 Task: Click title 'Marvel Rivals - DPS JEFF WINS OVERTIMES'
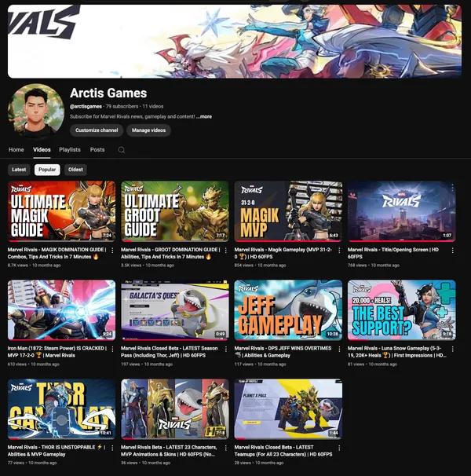[283, 352]
